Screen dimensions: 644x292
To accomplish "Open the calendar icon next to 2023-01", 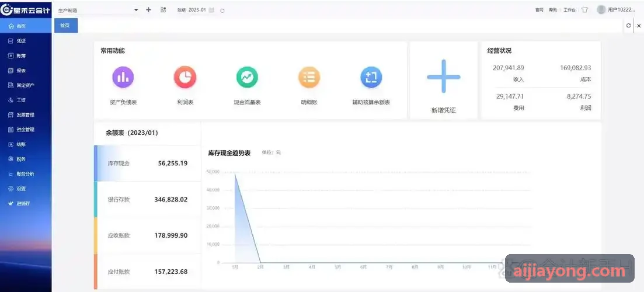I will pyautogui.click(x=211, y=11).
